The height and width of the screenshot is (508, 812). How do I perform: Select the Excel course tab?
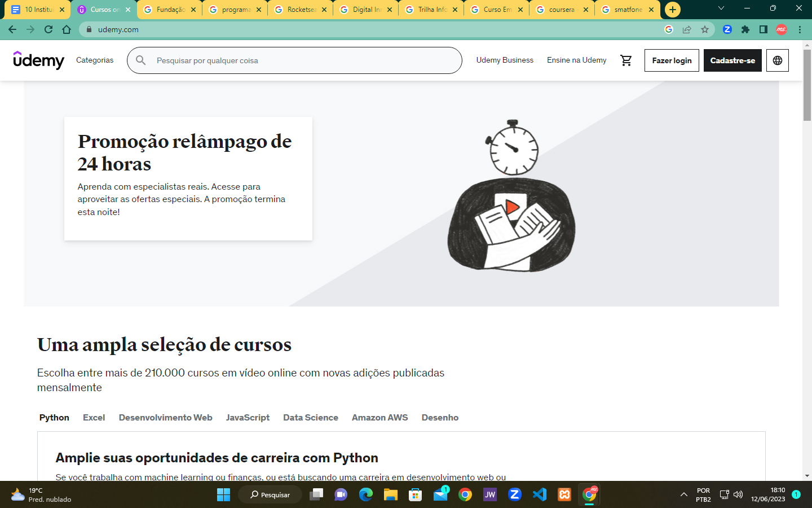94,418
